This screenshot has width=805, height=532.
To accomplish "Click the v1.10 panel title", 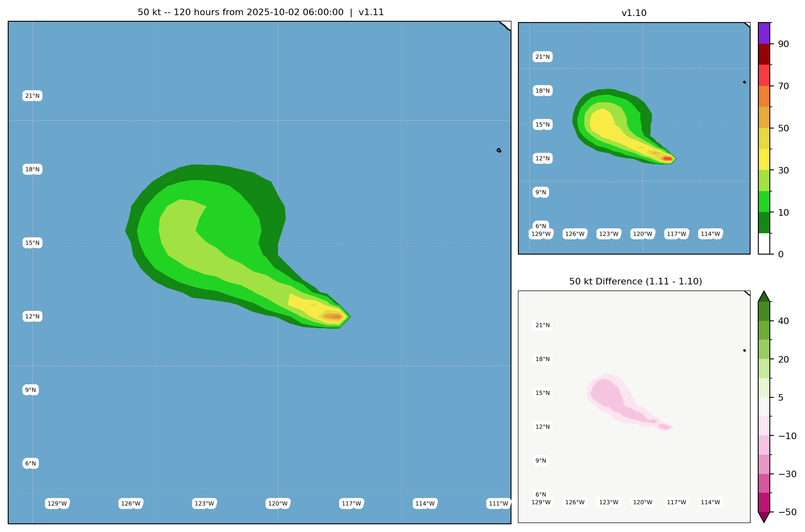I will 634,13.
